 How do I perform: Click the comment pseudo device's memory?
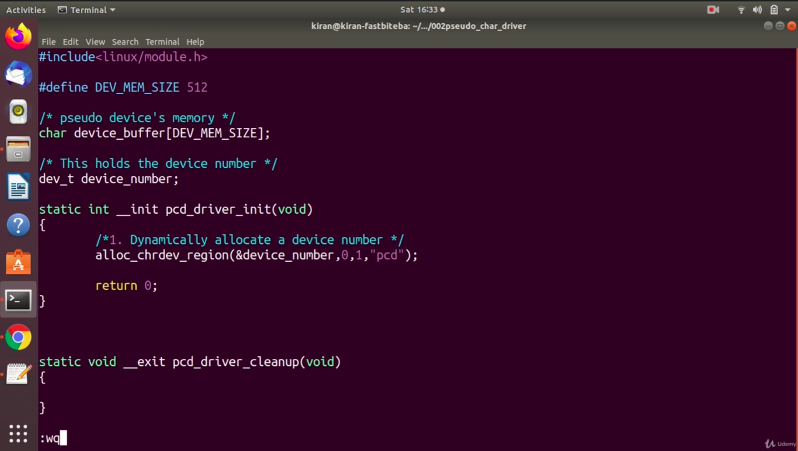tap(137, 118)
